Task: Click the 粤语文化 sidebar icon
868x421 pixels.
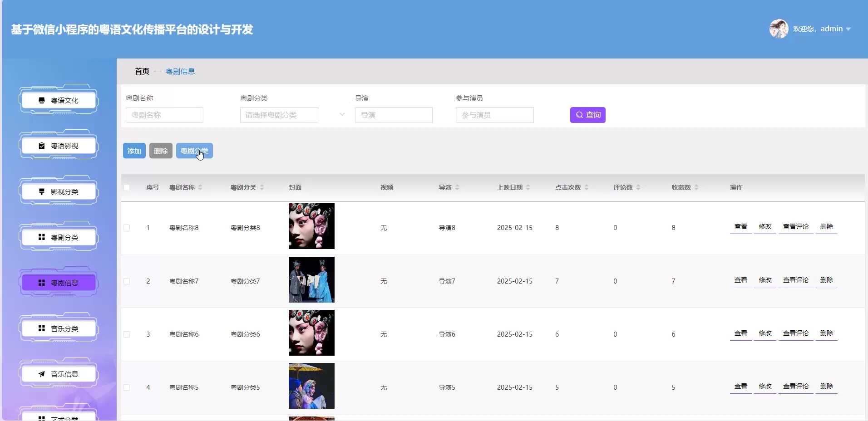Action: click(42, 100)
